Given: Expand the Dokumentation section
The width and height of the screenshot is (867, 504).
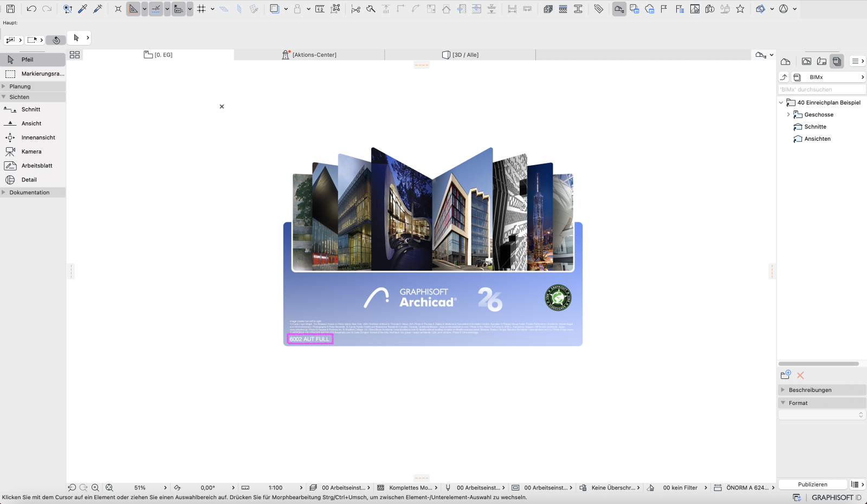Looking at the screenshot, I should (33, 192).
